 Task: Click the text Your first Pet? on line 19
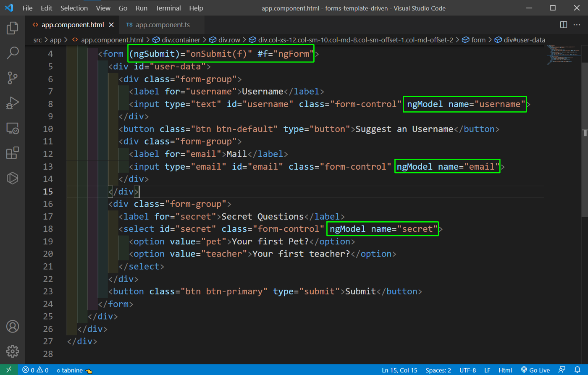(x=270, y=241)
